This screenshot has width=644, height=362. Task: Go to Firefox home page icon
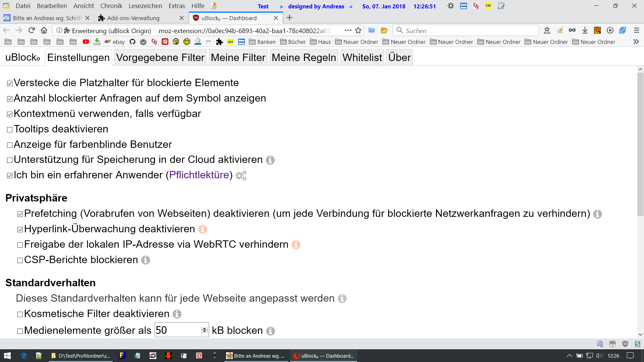tap(44, 31)
